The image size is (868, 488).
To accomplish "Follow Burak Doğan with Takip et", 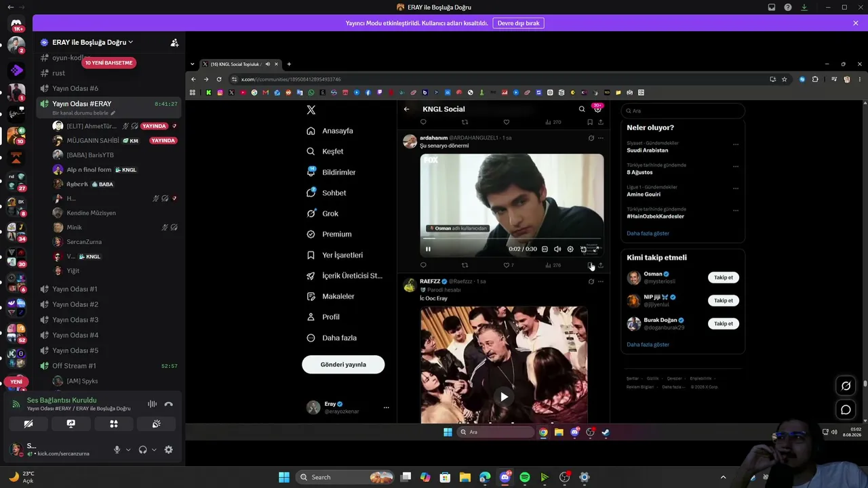I will 724,323.
